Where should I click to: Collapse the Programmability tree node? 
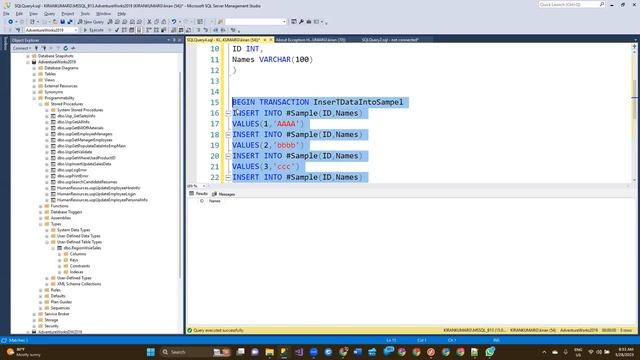tap(34, 98)
